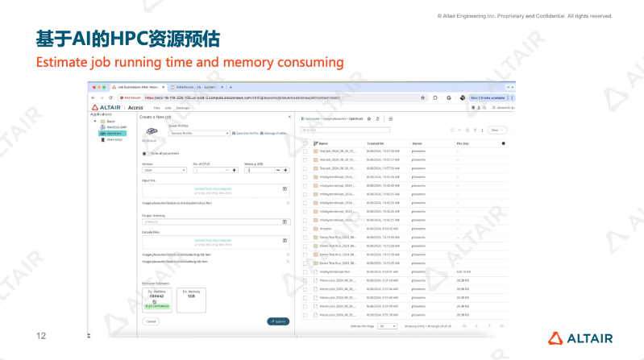Open the column settings dot in the table header
The image size is (644, 360).
503,143
